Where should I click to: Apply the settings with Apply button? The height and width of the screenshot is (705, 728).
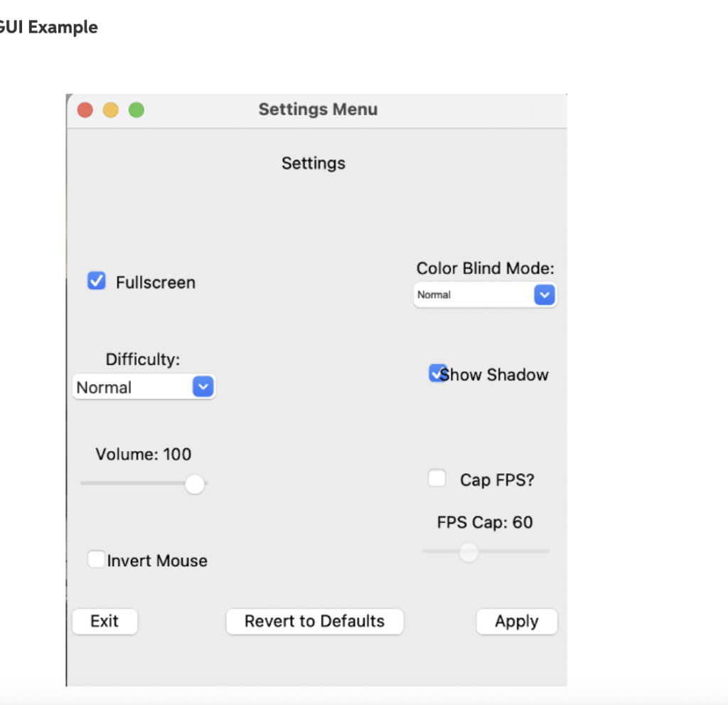tap(516, 621)
